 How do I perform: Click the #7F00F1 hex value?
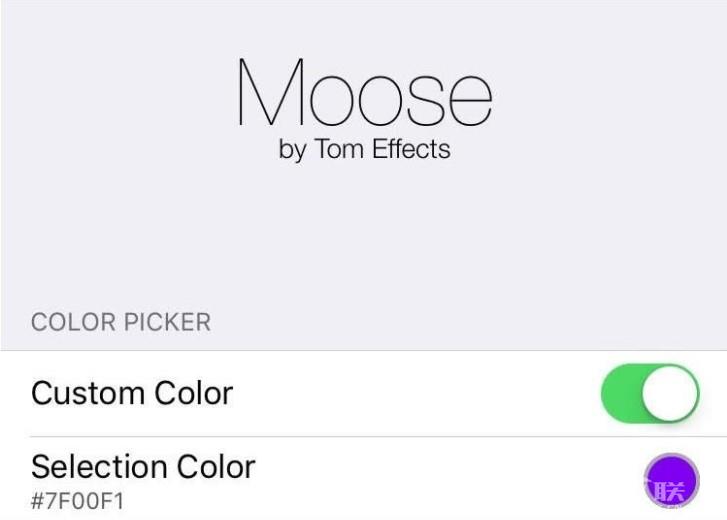click(78, 500)
